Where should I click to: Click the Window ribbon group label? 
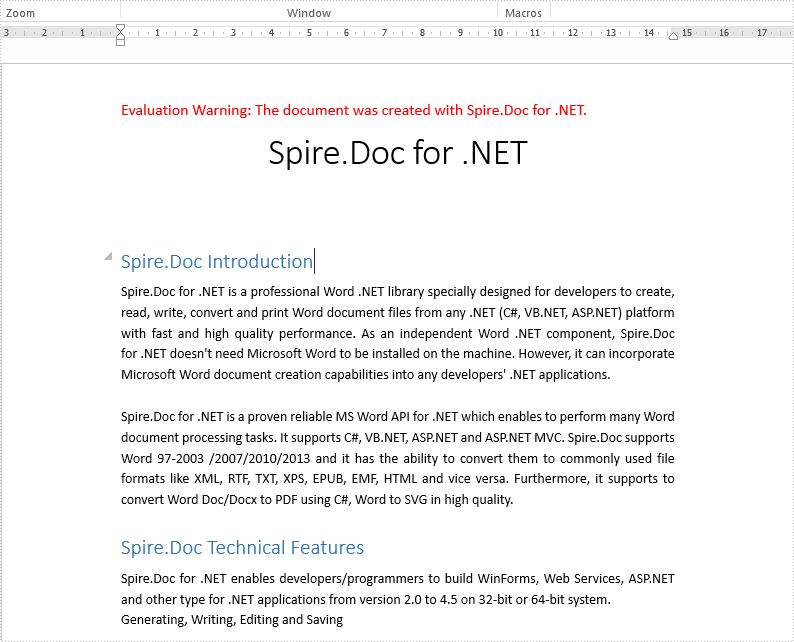click(309, 13)
